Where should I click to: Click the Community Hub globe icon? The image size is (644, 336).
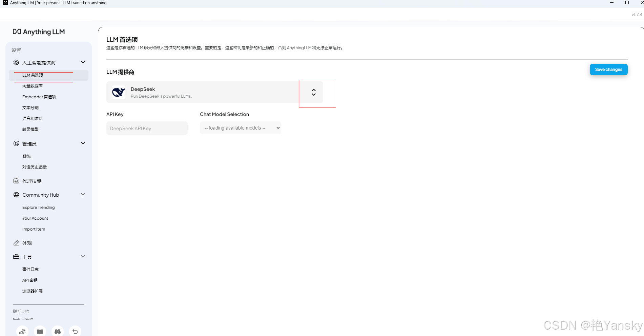click(16, 195)
